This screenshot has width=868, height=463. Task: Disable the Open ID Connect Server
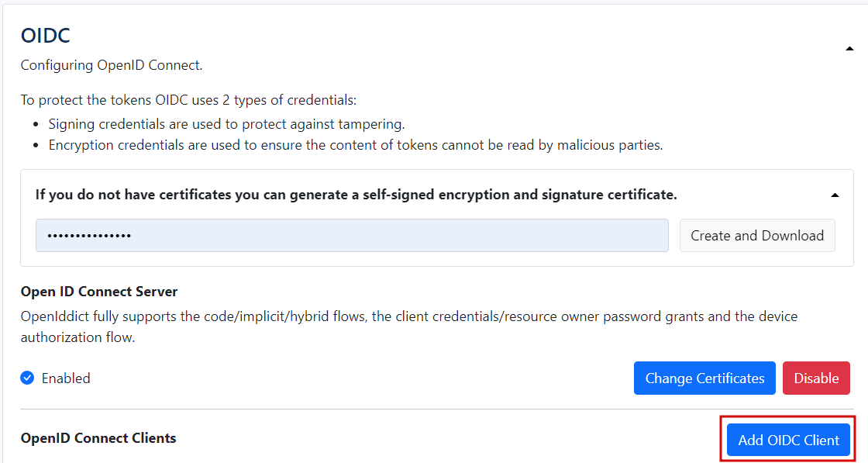pos(816,378)
